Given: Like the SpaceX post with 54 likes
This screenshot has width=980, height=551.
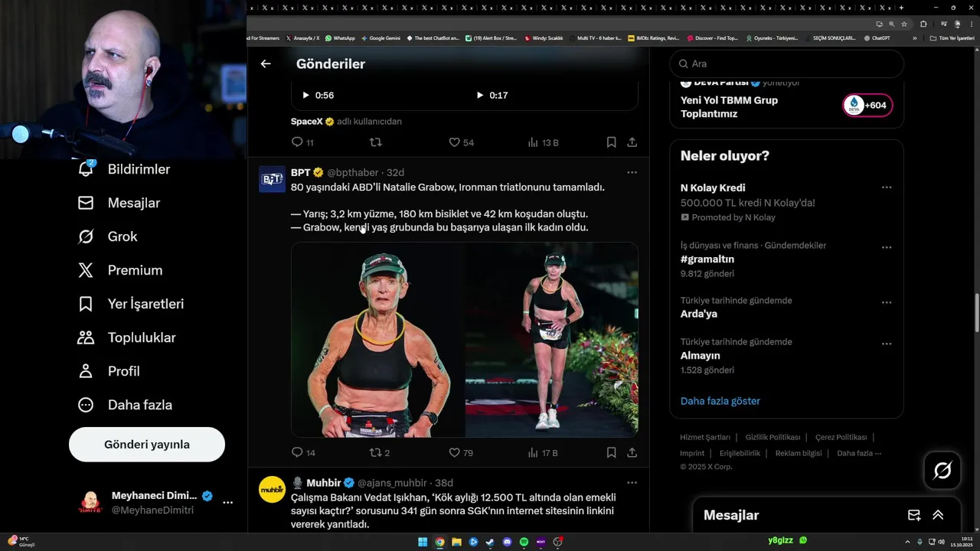Looking at the screenshot, I should pyautogui.click(x=461, y=142).
